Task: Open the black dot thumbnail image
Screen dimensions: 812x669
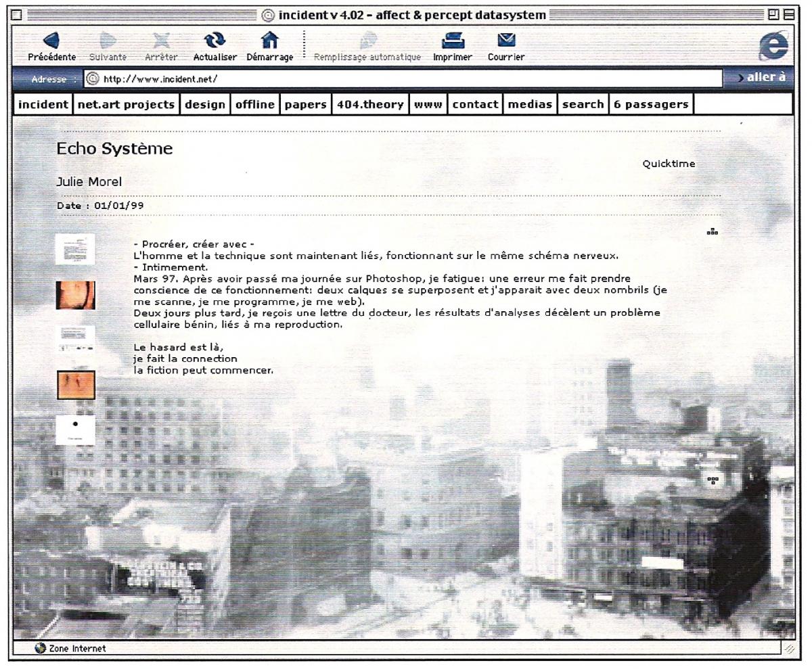Action: tap(75, 430)
